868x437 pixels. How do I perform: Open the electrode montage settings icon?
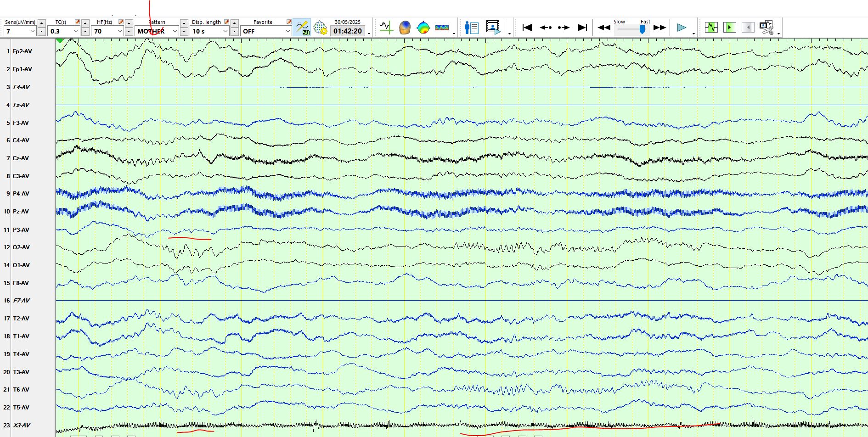pos(320,28)
